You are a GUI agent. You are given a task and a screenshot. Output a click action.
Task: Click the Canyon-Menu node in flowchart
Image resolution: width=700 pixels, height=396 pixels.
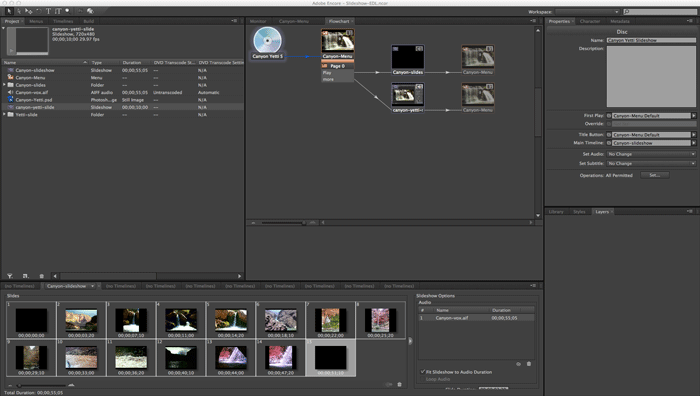338,44
